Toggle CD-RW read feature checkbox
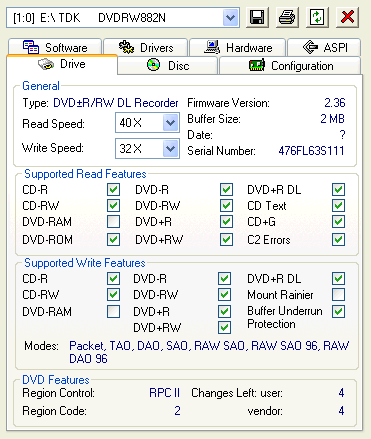This screenshot has width=371, height=439. coord(113,205)
